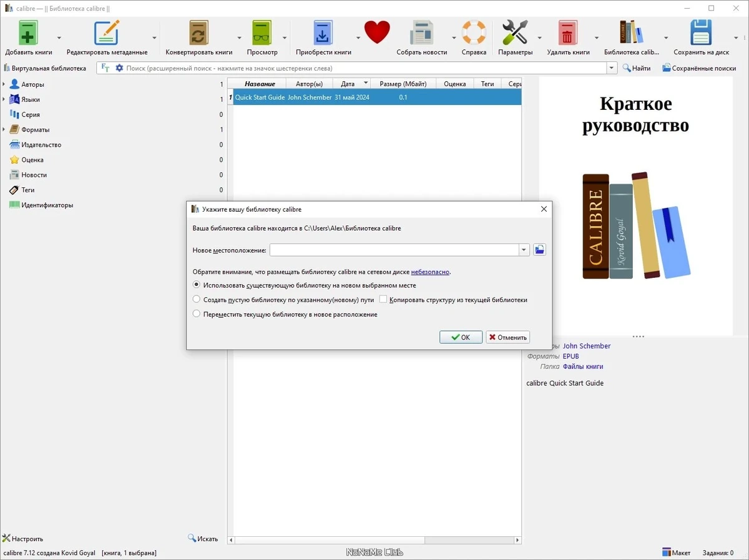Select 'Создать пустую библиотеку' radio option

(197, 300)
